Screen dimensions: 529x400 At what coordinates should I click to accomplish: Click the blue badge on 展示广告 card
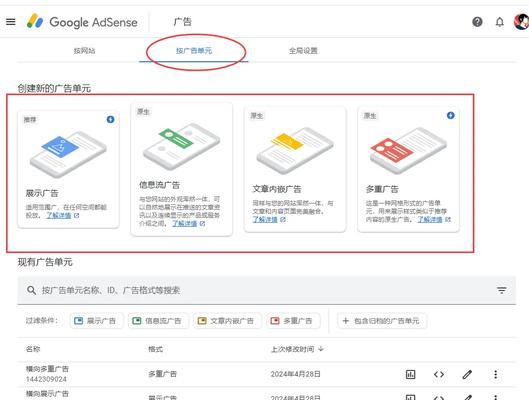[110, 119]
